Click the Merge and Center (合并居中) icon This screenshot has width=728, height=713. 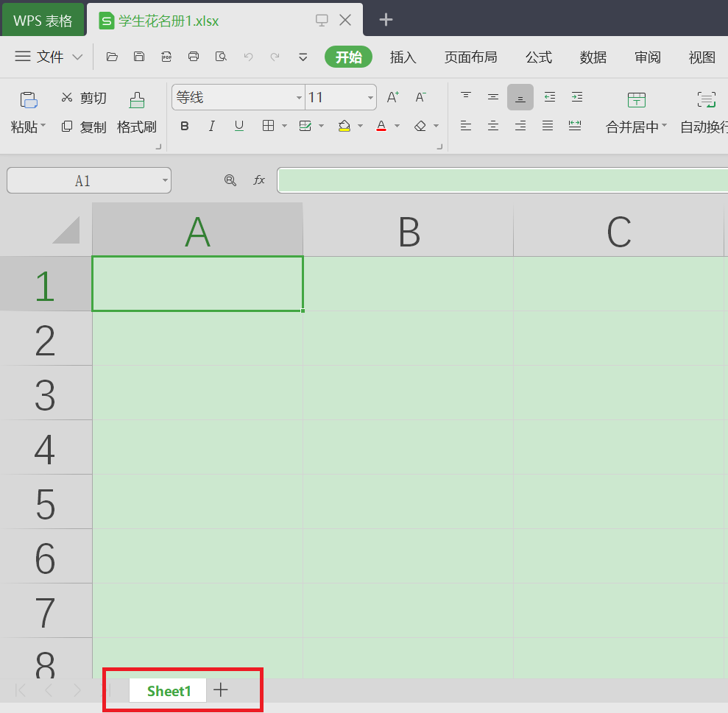(636, 100)
